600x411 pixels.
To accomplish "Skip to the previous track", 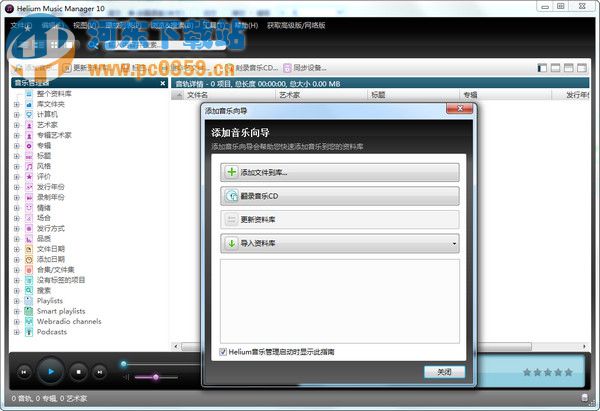I will pyautogui.click(x=24, y=372).
